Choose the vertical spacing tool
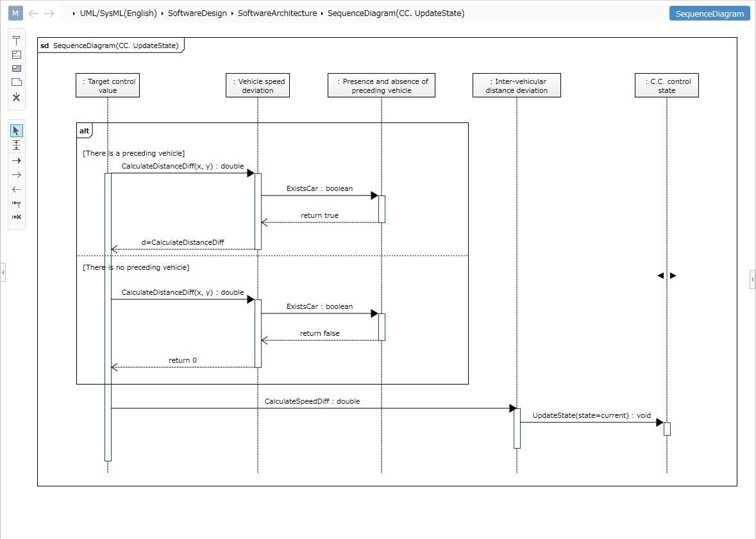 click(17, 145)
